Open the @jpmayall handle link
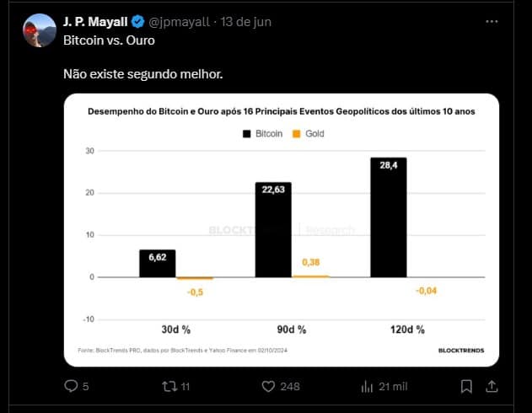Viewport: 532px width, 413px height. pos(179,22)
